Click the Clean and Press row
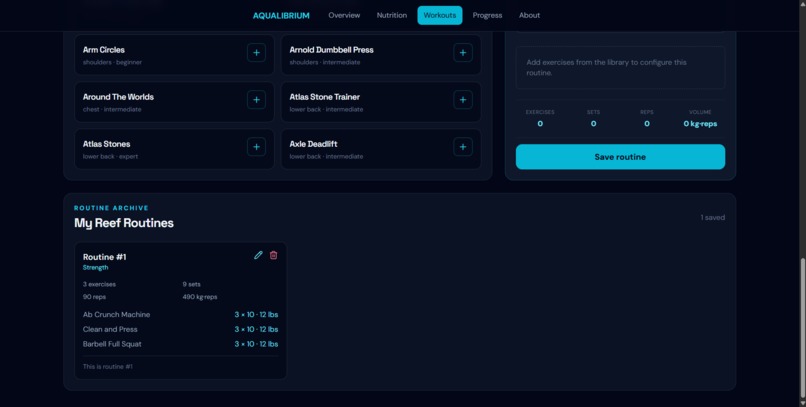Viewport: 806px width, 407px height. click(x=180, y=329)
